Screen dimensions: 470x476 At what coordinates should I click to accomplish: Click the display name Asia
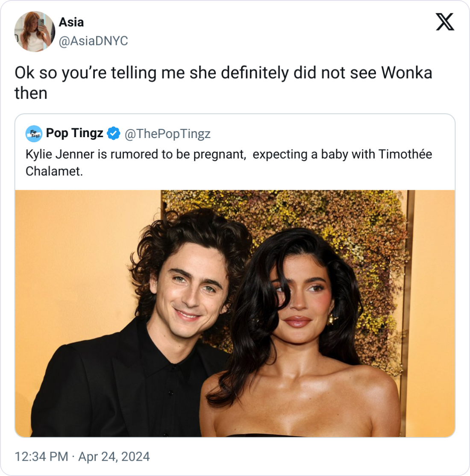click(71, 22)
